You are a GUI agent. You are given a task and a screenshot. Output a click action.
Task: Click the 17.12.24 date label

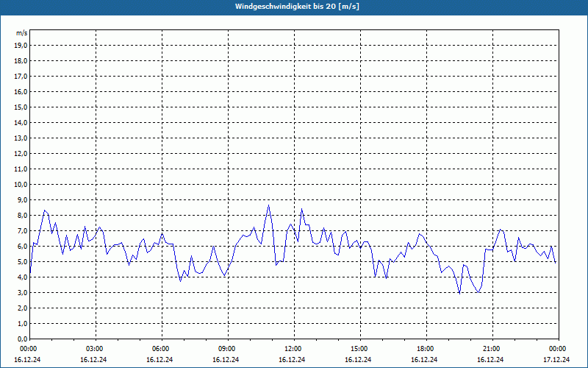point(556,359)
